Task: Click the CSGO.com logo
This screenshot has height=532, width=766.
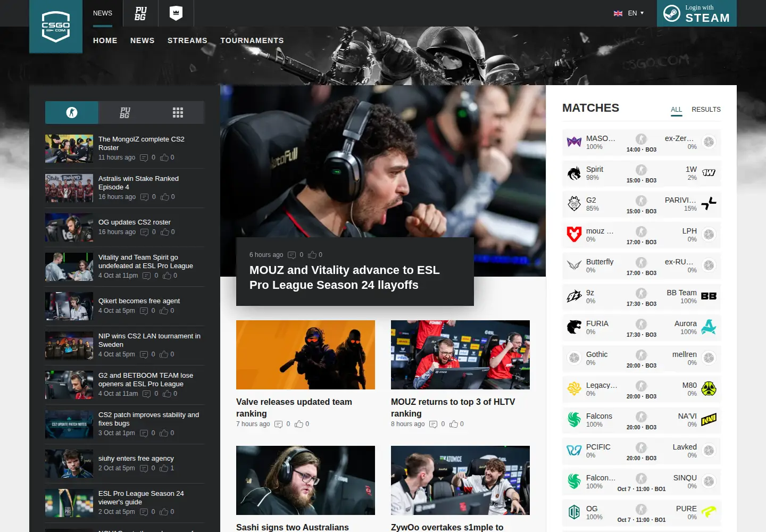Action: coord(56,27)
